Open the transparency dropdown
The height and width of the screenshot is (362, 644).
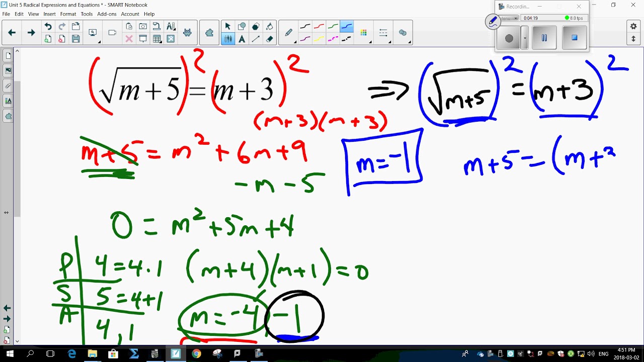[403, 33]
